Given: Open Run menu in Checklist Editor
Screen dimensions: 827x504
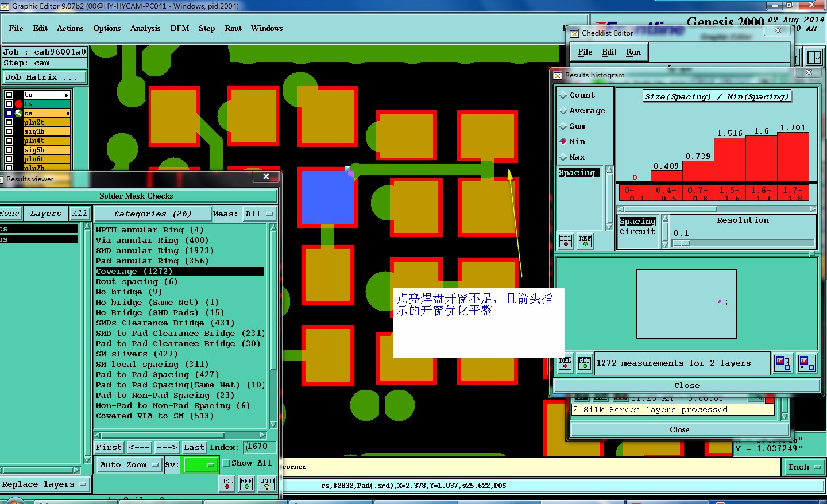Looking at the screenshot, I should pyautogui.click(x=633, y=52).
